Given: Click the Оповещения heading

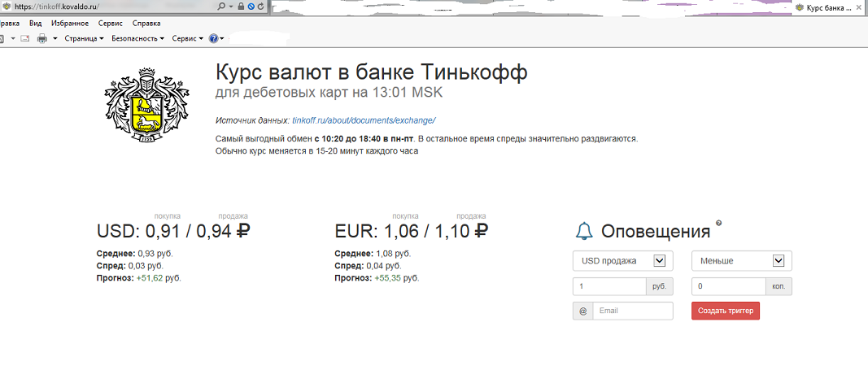Looking at the screenshot, I should tap(656, 231).
